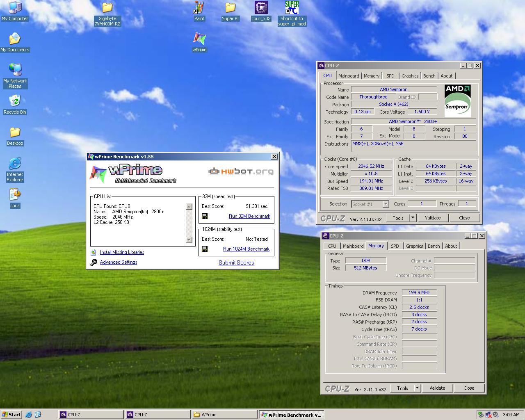Viewport: 525px width, 420px height.
Task: Launch Internet Explorer desktop icon
Action: [x=15, y=169]
